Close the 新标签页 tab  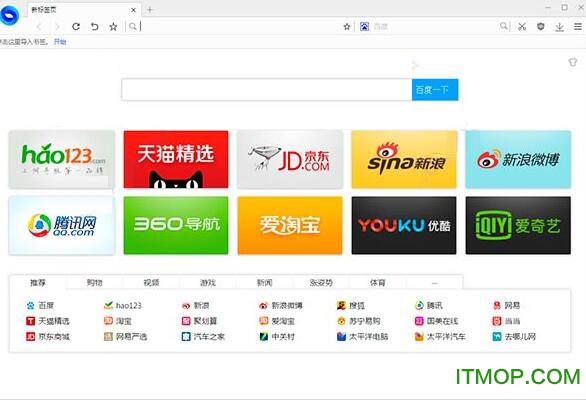[x=133, y=10]
